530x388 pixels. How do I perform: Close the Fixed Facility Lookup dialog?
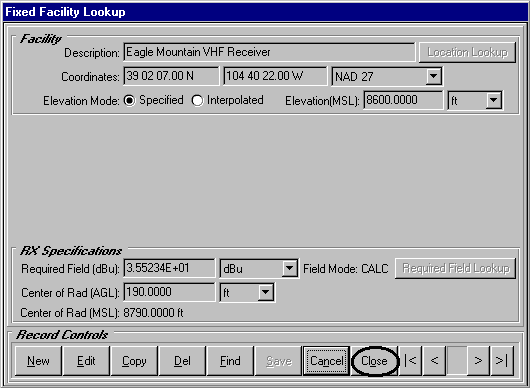[374, 361]
